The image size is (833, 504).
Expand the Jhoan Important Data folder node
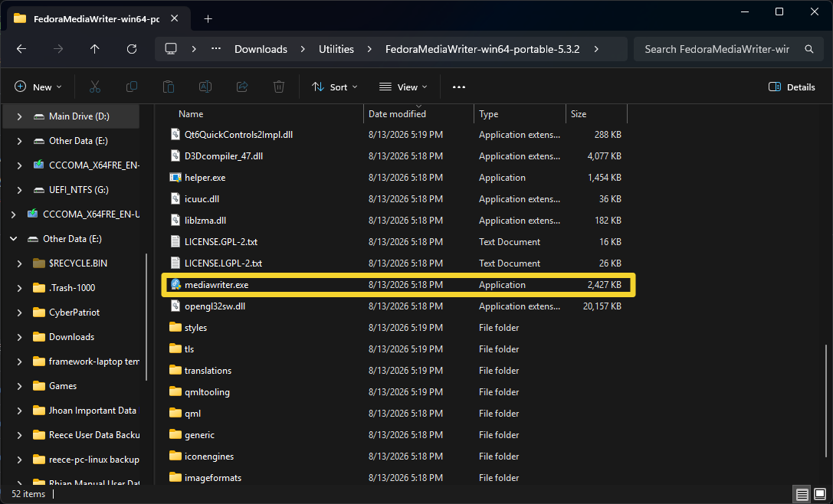[x=20, y=411]
